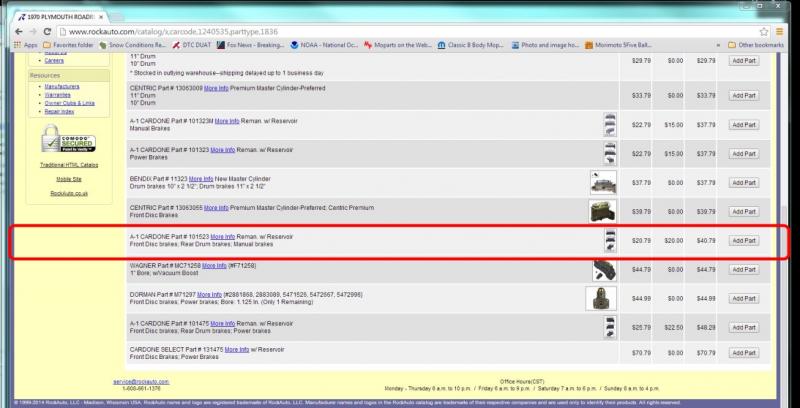Add Cardone 101523 part for $40.79
800x408 pixels.
(743, 240)
